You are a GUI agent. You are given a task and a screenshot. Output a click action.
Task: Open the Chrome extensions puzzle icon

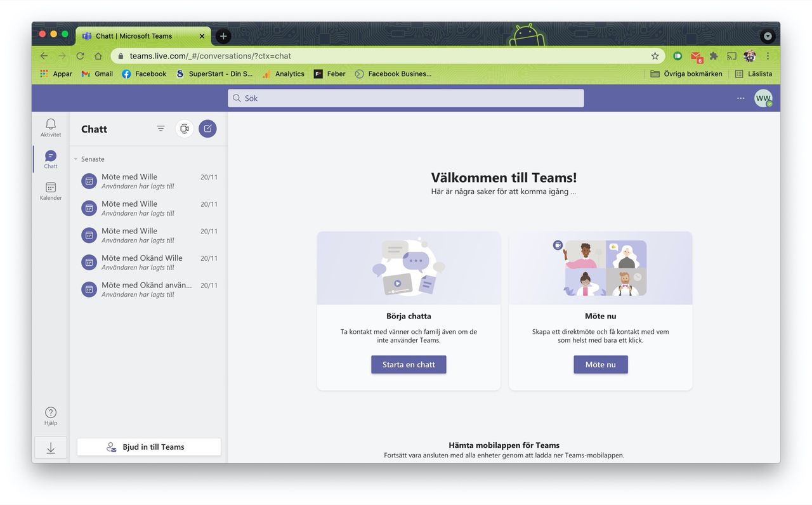(714, 56)
